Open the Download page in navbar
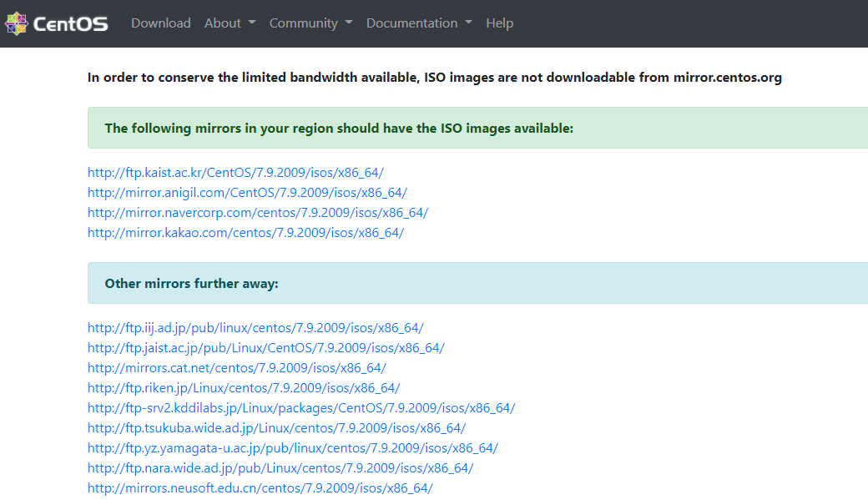The width and height of the screenshot is (868, 500). click(160, 23)
